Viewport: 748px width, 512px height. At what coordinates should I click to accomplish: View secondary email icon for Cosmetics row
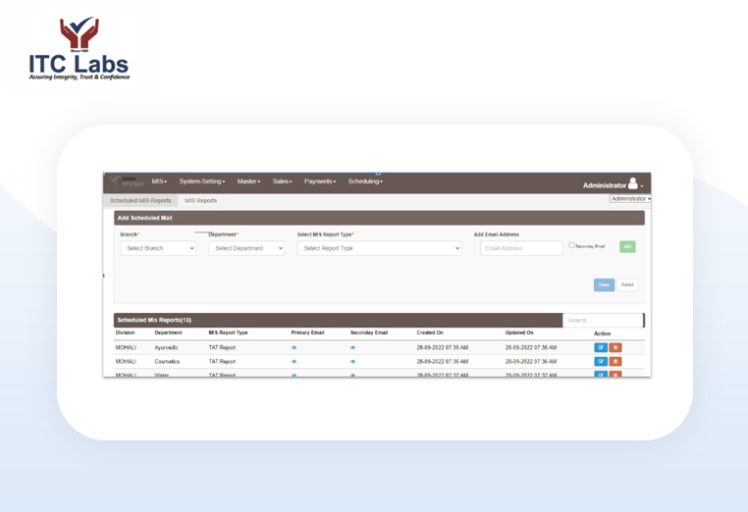point(353,361)
